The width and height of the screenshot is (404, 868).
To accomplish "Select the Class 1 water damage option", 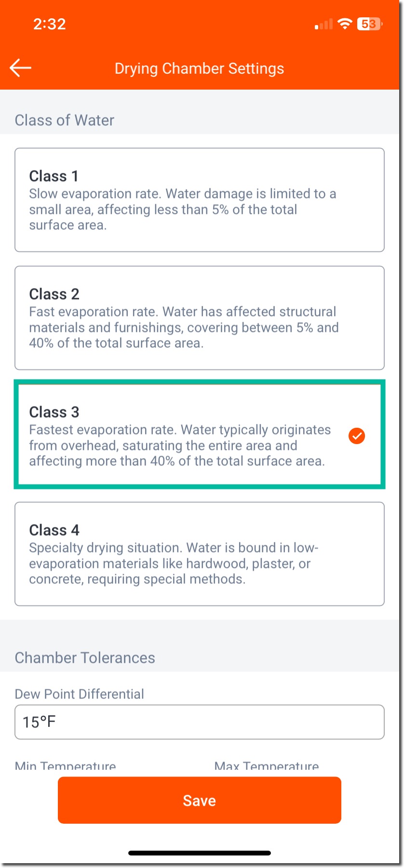I will point(200,200).
